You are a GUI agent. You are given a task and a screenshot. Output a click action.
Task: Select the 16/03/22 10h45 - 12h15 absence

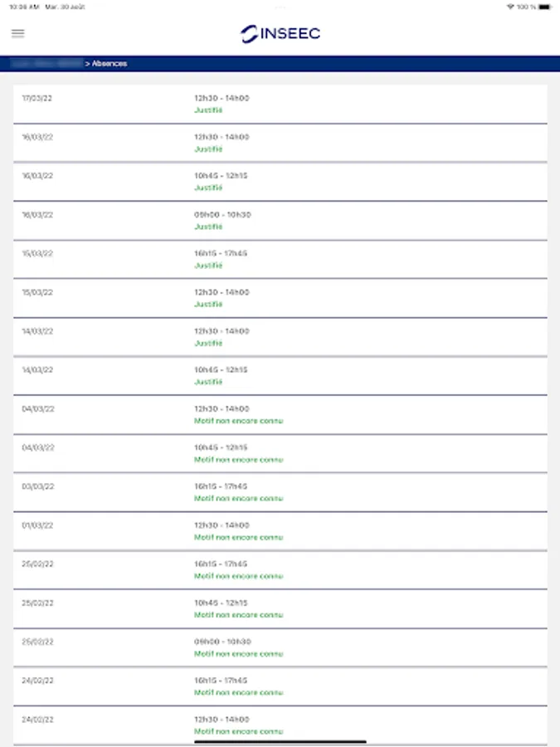point(280,182)
